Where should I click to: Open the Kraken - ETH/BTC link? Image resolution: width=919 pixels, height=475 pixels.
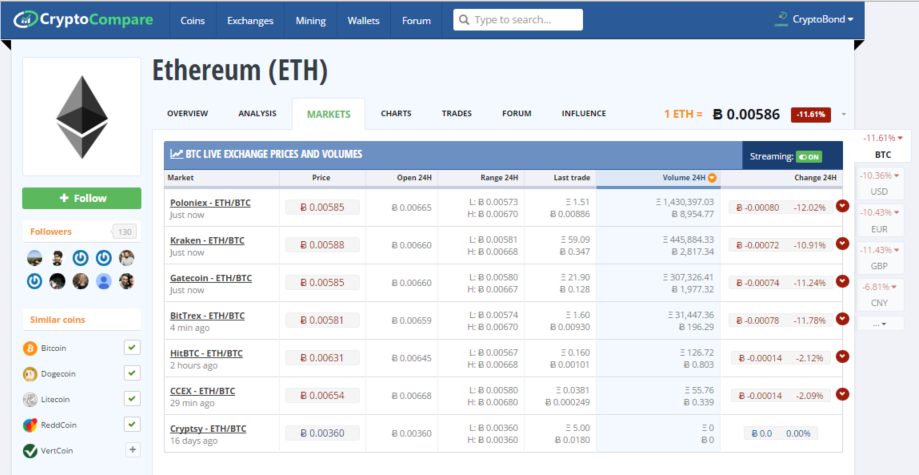click(207, 240)
